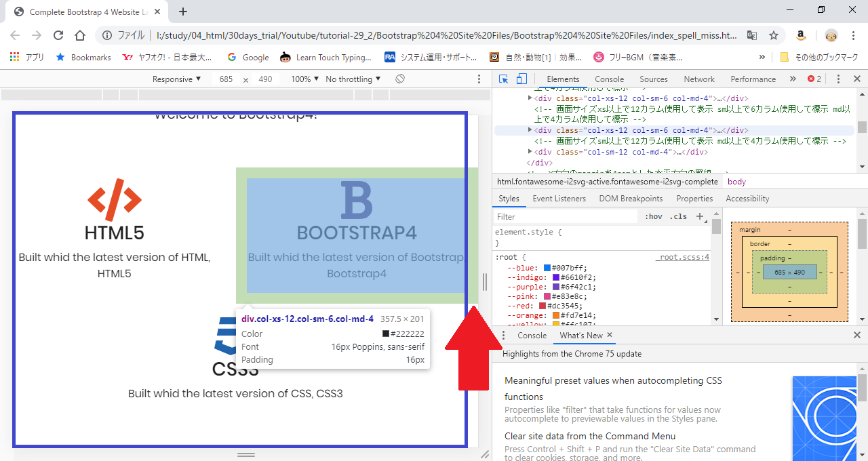Screen dimensions: 868x461
Task: Open the Chrome profile avatar
Action: tap(831, 35)
